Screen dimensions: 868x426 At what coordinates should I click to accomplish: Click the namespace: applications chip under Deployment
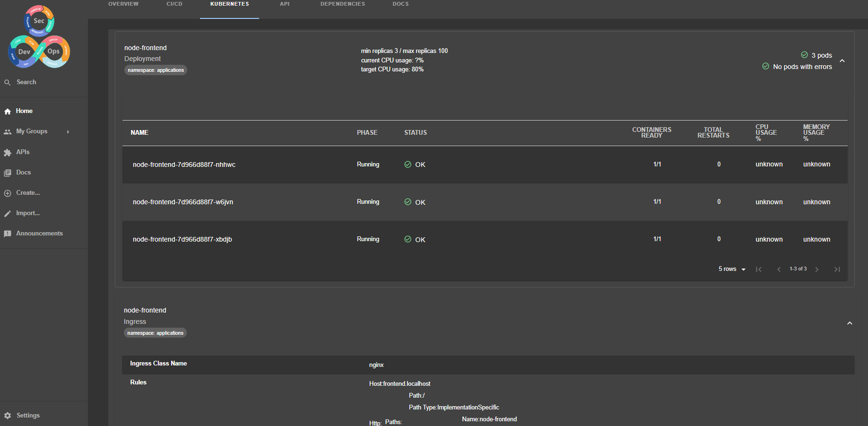156,70
